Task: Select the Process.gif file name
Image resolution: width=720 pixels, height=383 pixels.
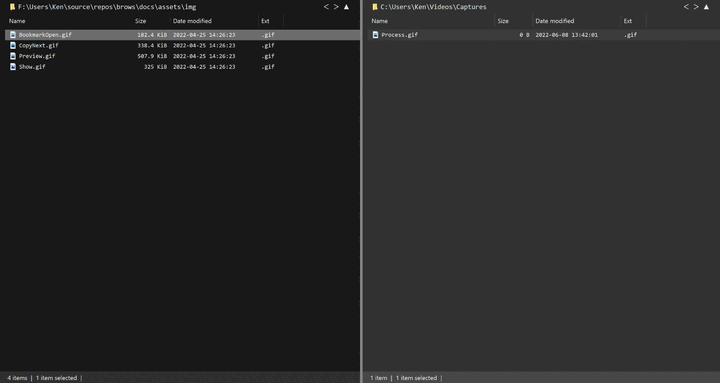Action: [x=399, y=35]
